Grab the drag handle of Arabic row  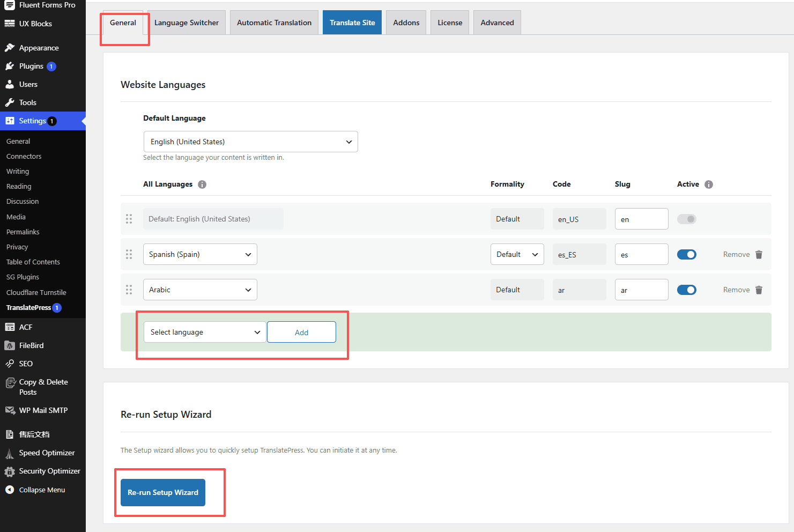click(x=129, y=290)
